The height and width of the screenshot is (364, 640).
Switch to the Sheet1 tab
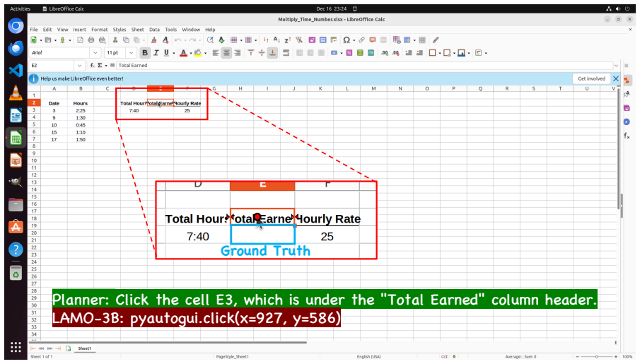point(84,348)
